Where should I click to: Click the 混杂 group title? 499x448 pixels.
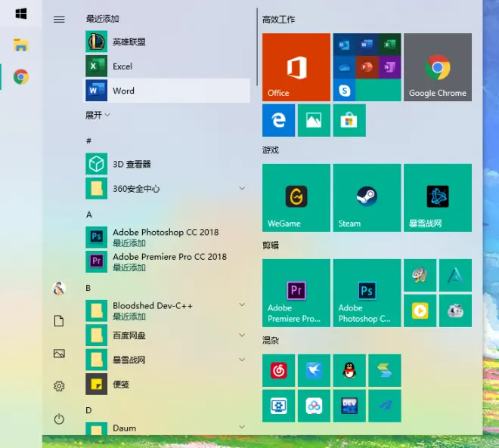[271, 340]
